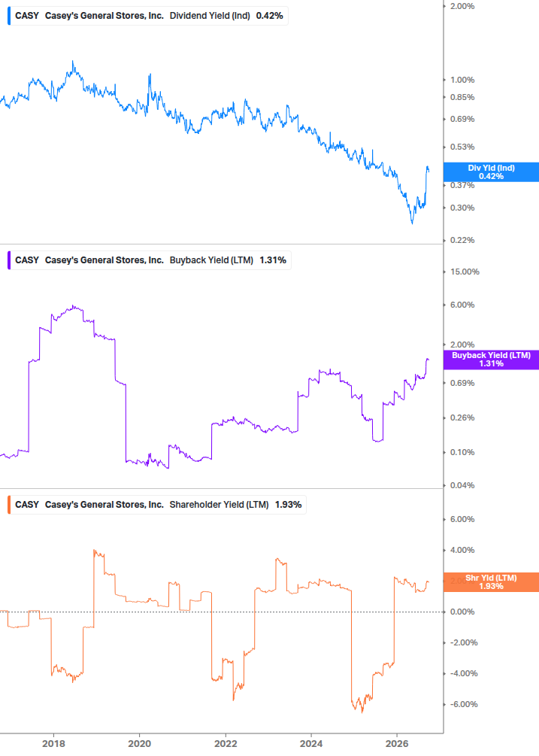Click the 0.00% shareholder yield axis label

point(462,612)
